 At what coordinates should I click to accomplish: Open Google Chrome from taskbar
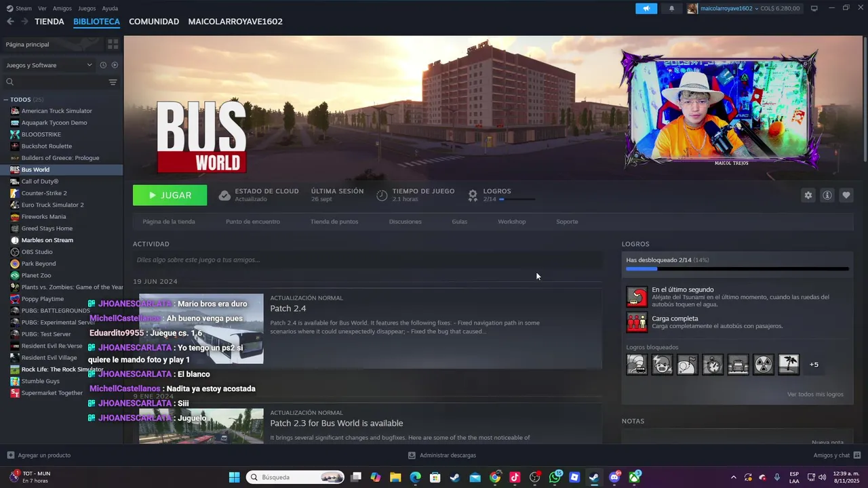495,477
